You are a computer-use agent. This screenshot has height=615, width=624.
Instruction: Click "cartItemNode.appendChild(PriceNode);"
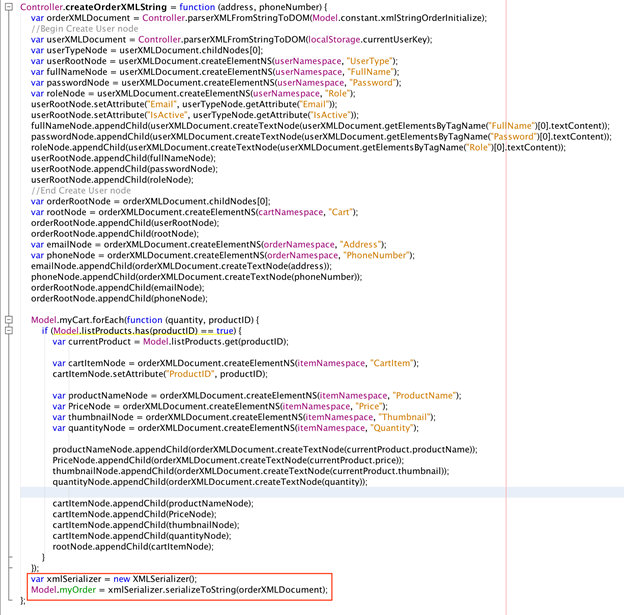coord(135,514)
